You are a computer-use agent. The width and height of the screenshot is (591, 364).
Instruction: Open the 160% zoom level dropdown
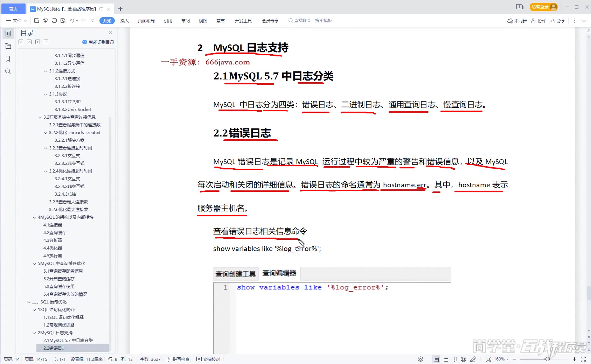(501, 359)
